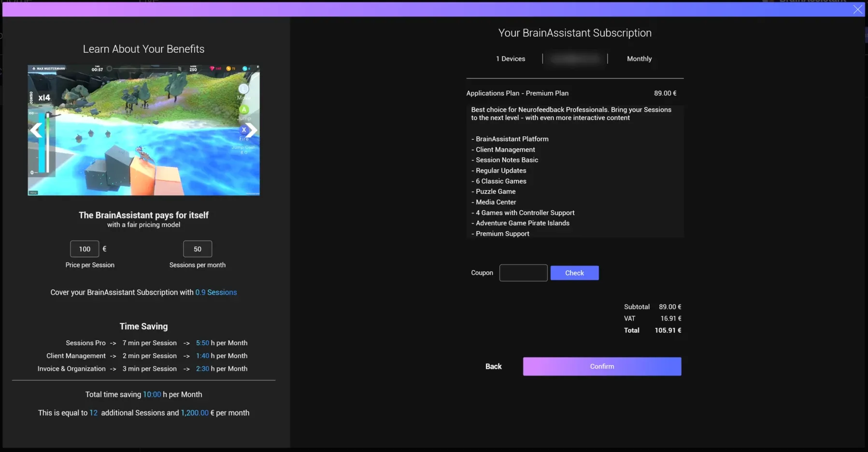The width and height of the screenshot is (868, 452).
Task: Go Back from subscription summary
Action: 493,366
